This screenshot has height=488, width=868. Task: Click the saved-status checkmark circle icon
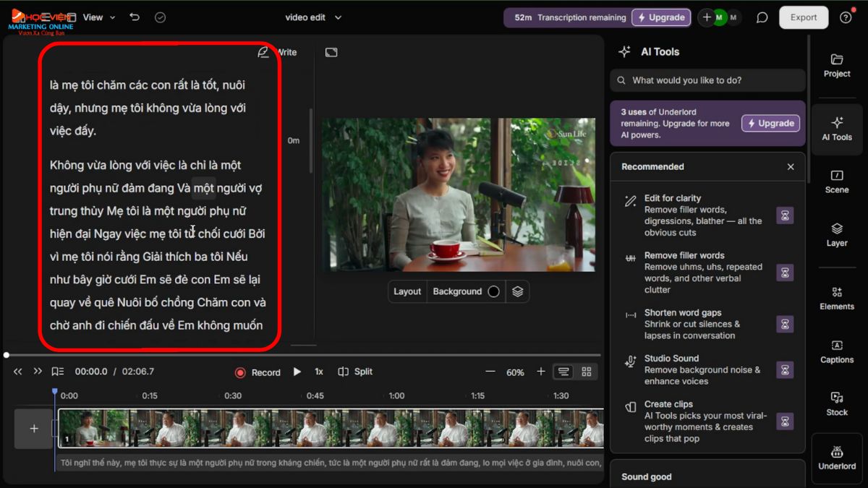161,17
